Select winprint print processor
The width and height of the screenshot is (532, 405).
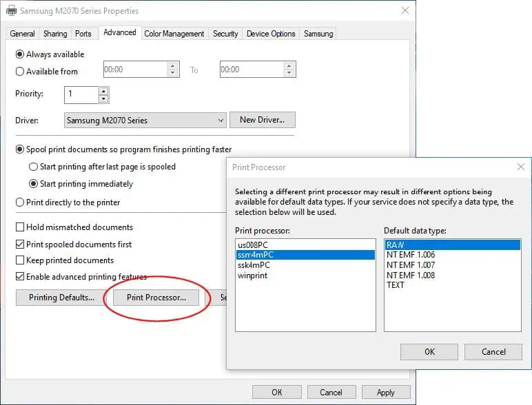point(305,275)
